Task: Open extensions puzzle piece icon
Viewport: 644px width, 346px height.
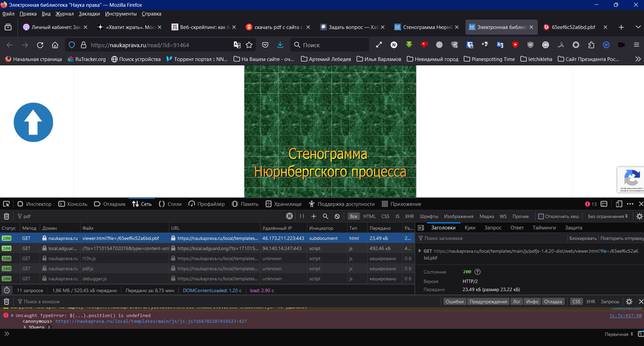Action: (591, 45)
